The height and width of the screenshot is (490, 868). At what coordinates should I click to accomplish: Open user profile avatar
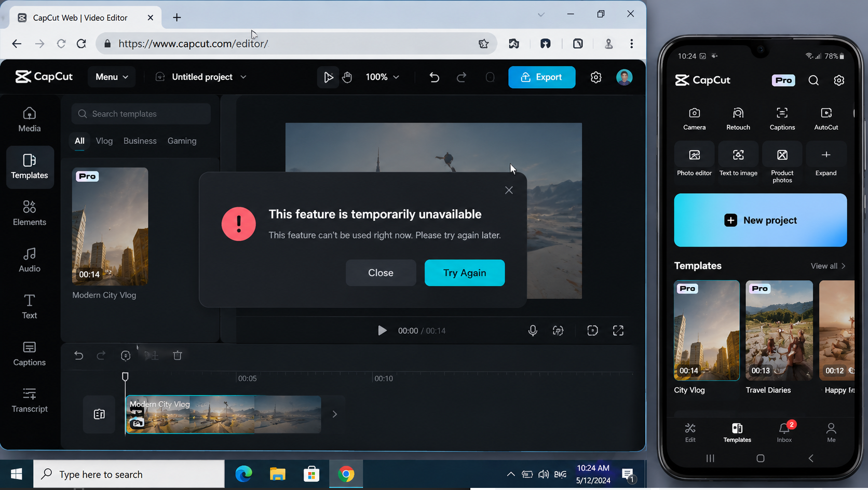pos(624,77)
